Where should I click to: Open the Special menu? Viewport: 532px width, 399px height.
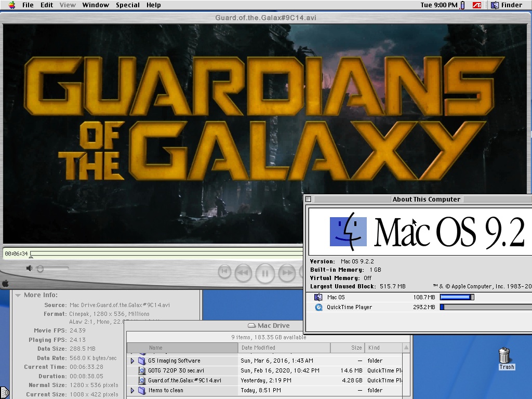128,5
